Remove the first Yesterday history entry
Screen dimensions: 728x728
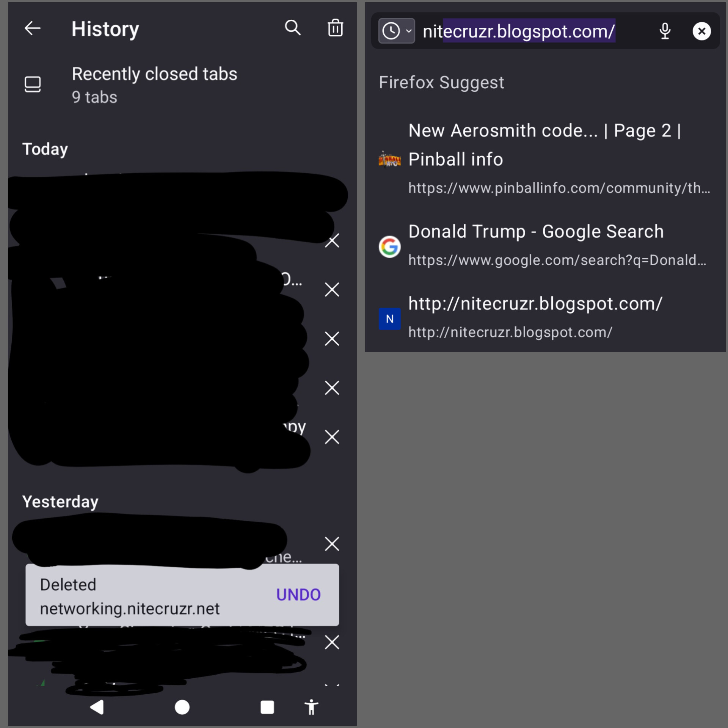(x=332, y=544)
